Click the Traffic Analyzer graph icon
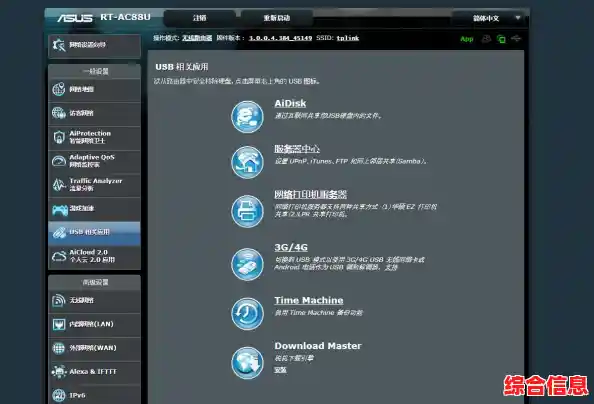The height and width of the screenshot is (404, 594). (x=59, y=185)
